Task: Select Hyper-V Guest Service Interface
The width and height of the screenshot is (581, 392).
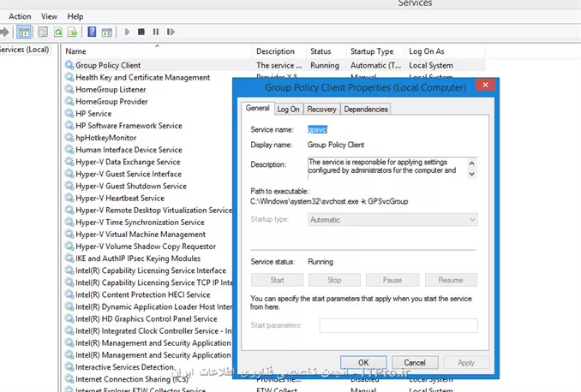Action: coord(129,174)
